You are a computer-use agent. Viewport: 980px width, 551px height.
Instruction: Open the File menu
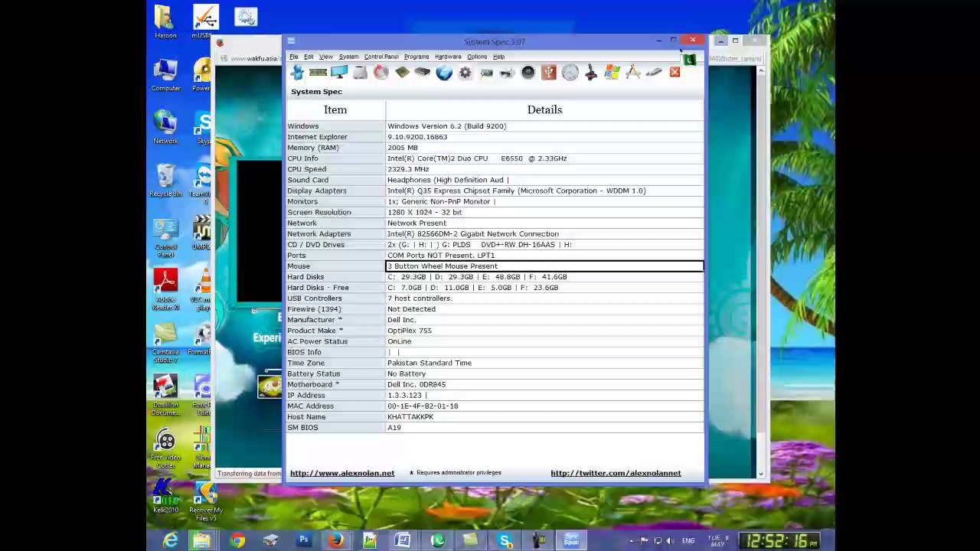[293, 57]
